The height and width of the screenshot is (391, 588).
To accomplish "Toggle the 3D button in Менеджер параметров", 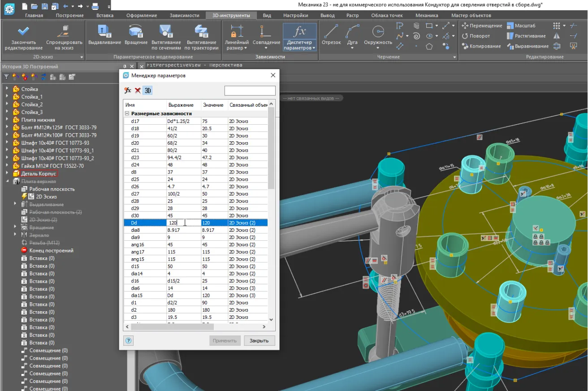I will tap(147, 91).
